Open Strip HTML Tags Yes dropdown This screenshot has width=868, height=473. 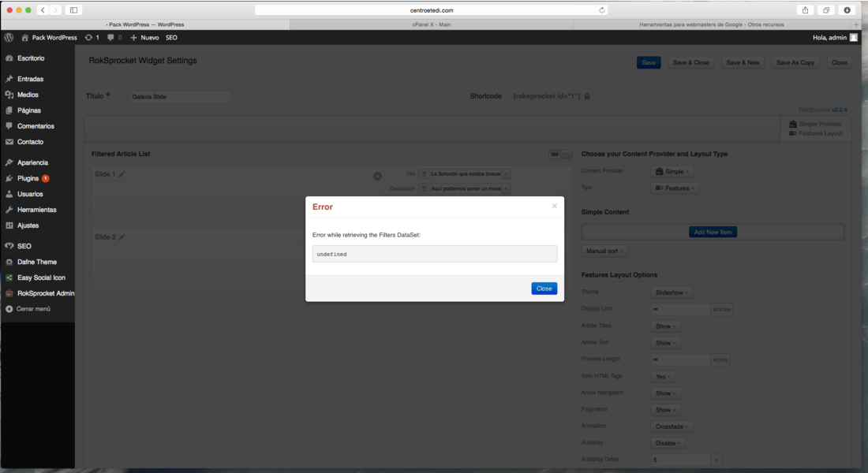click(x=663, y=377)
